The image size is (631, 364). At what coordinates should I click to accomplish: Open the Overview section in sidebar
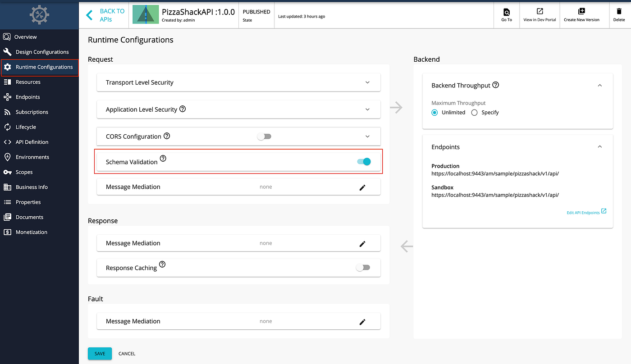click(x=26, y=36)
